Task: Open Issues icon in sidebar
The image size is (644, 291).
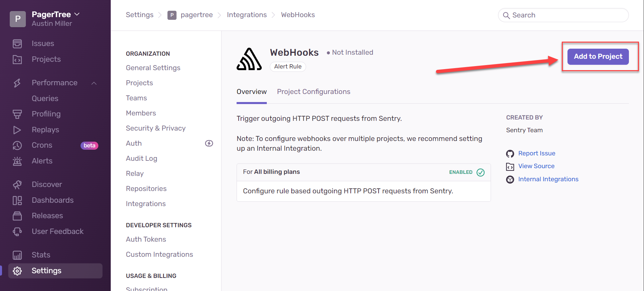Action: (x=17, y=44)
